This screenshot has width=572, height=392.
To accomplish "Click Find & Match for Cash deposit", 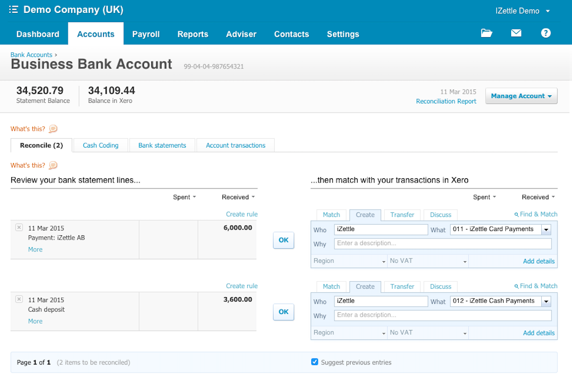I will [x=536, y=286].
